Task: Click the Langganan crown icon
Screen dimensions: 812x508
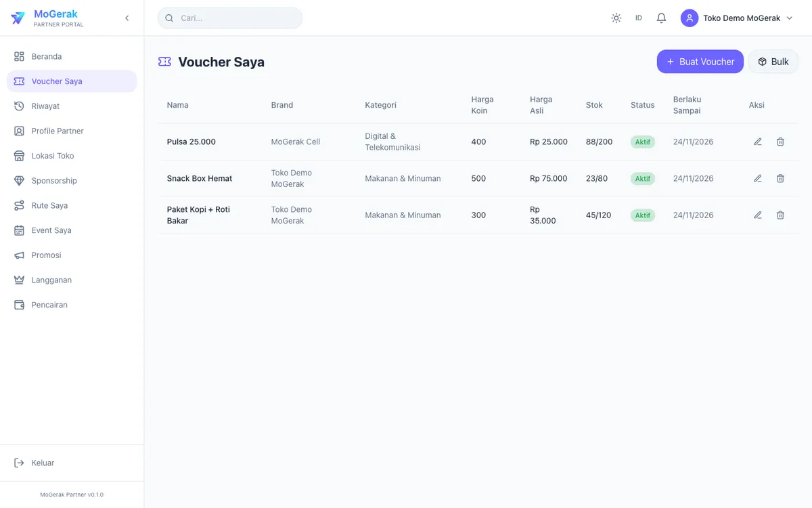Action: point(19,280)
